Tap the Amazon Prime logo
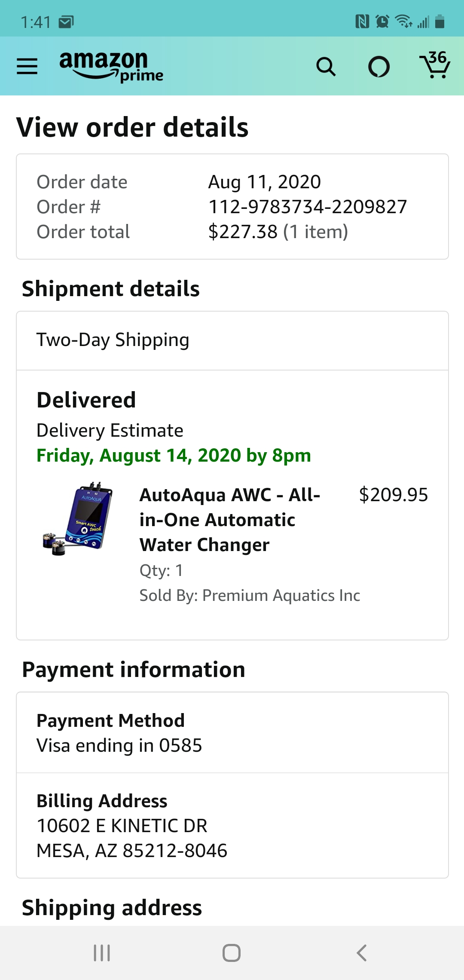 click(111, 67)
